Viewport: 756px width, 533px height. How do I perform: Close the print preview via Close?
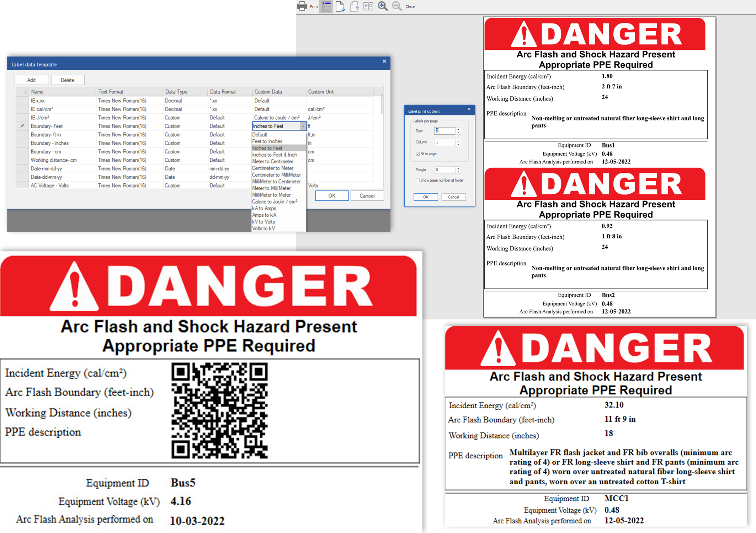[410, 6]
